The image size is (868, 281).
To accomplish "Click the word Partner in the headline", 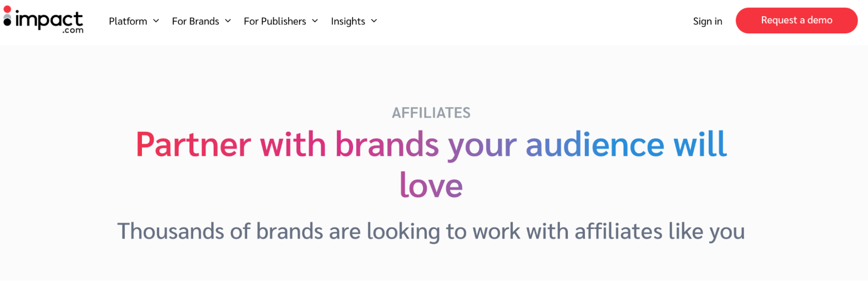I will point(193,144).
